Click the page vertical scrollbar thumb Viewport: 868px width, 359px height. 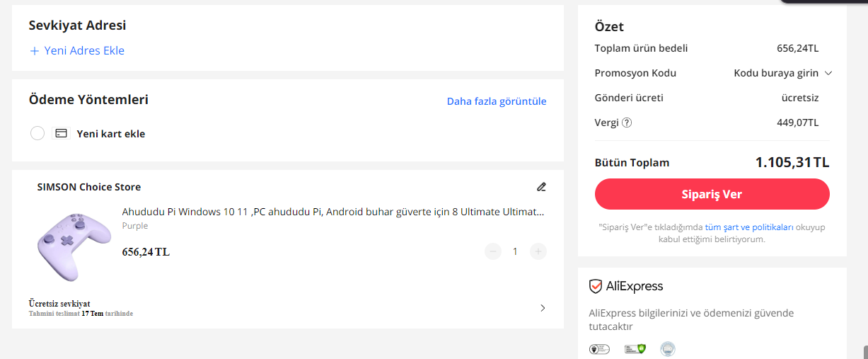pos(864,352)
